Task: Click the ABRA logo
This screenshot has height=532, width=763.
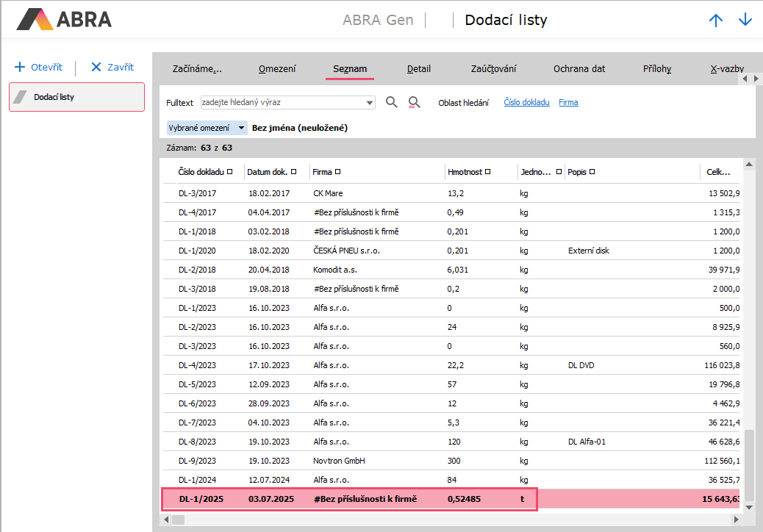Action: [x=64, y=19]
